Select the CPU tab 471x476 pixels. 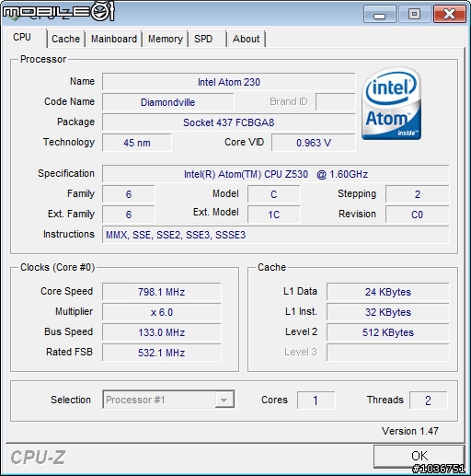[x=26, y=38]
